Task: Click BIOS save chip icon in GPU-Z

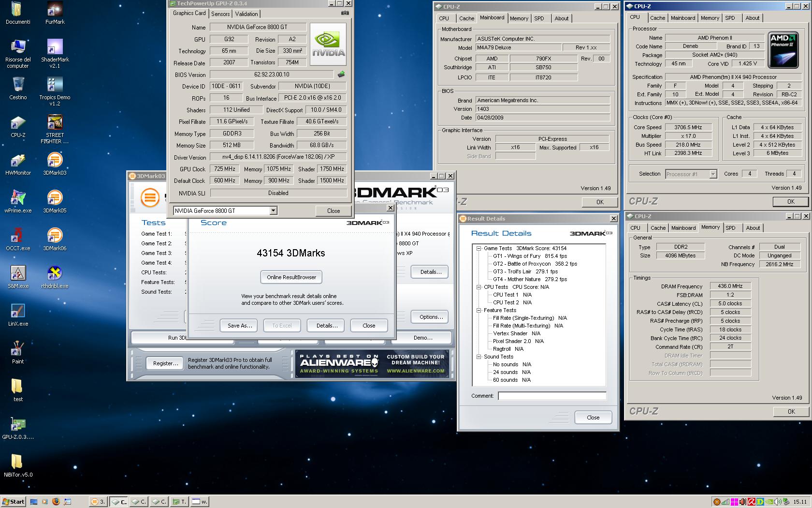Action: 341,75
